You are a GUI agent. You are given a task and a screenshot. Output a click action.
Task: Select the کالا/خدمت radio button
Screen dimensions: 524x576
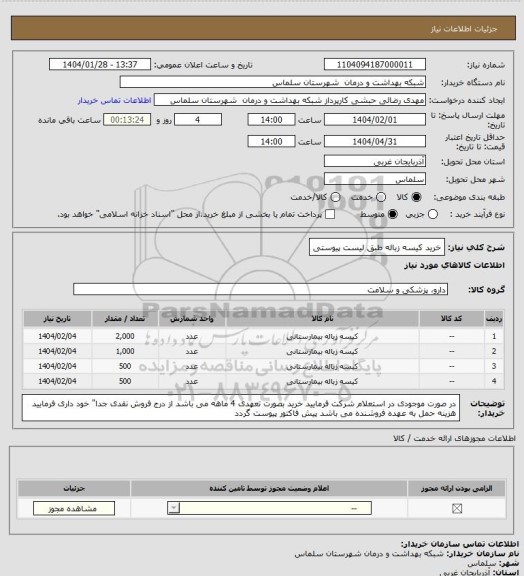[x=335, y=197]
